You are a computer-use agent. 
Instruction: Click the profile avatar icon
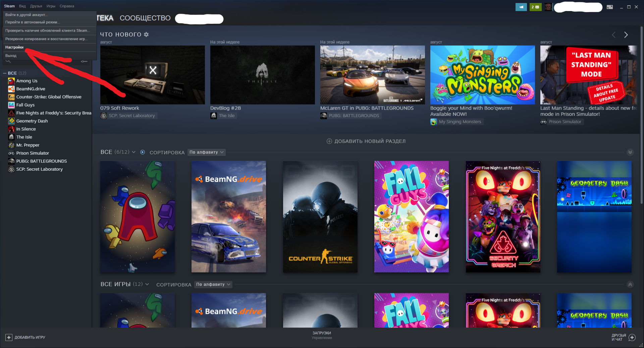548,7
